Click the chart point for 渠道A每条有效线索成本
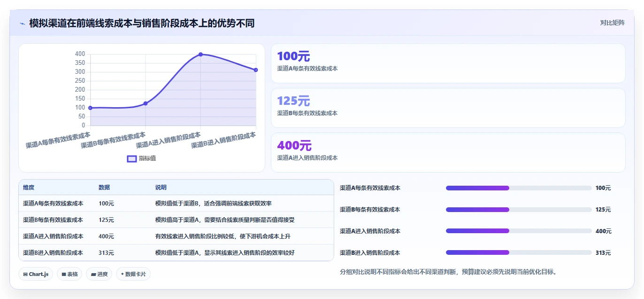The image size is (644, 299). click(90, 108)
